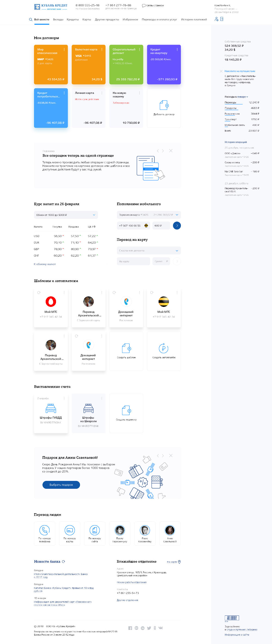The height and width of the screenshot is (644, 272).
Task: Refresh the Новости банка section
Action: point(64,562)
